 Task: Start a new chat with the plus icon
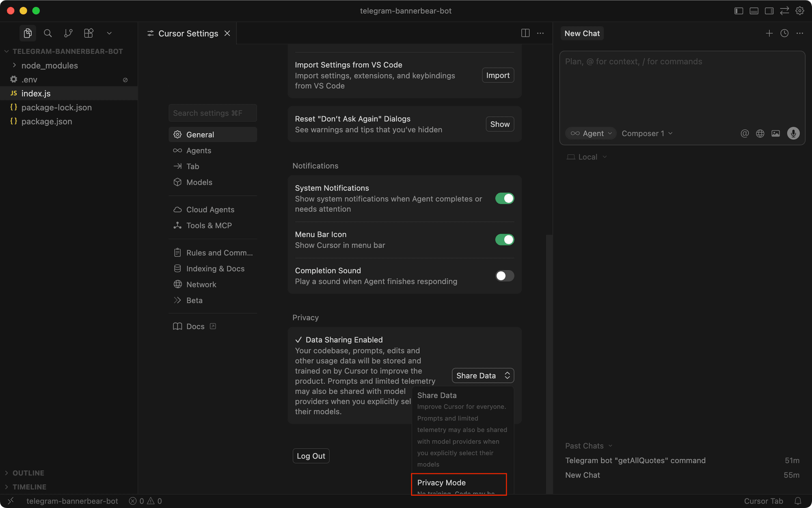tap(769, 33)
